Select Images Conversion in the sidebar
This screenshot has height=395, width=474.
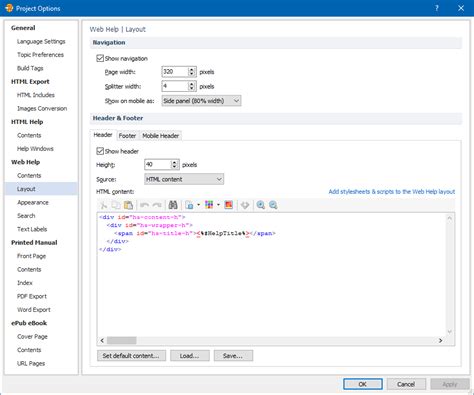[x=42, y=108]
